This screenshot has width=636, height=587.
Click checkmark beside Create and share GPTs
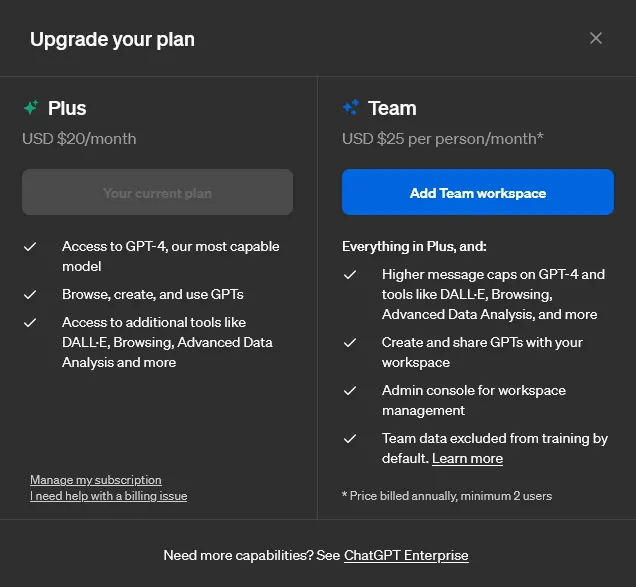pyautogui.click(x=350, y=343)
